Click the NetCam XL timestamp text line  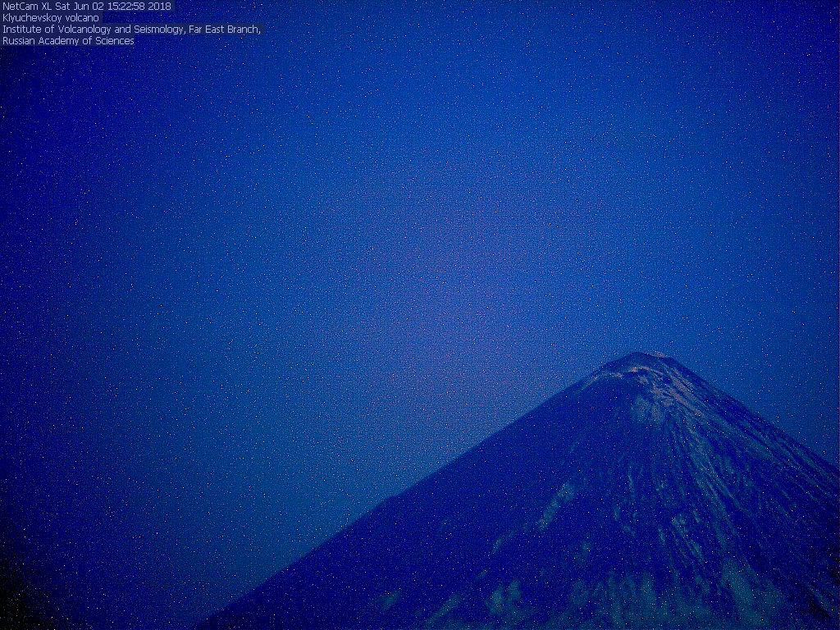87,7
